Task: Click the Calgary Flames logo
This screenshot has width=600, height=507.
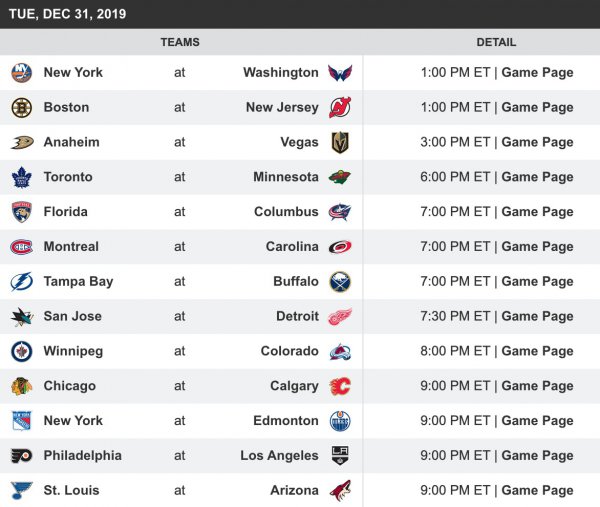Action: (x=340, y=386)
